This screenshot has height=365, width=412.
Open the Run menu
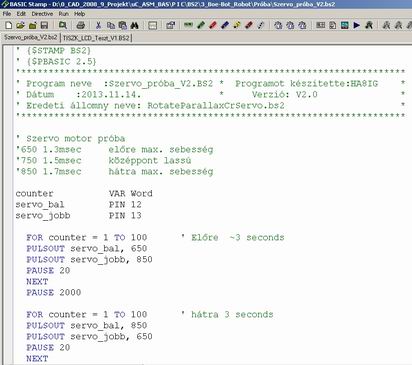pyautogui.click(x=64, y=14)
